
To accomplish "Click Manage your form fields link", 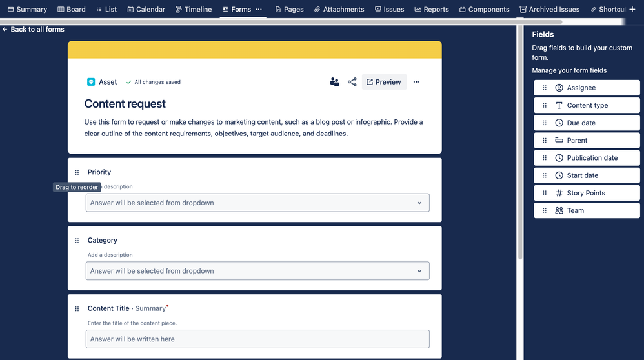I will [569, 70].
